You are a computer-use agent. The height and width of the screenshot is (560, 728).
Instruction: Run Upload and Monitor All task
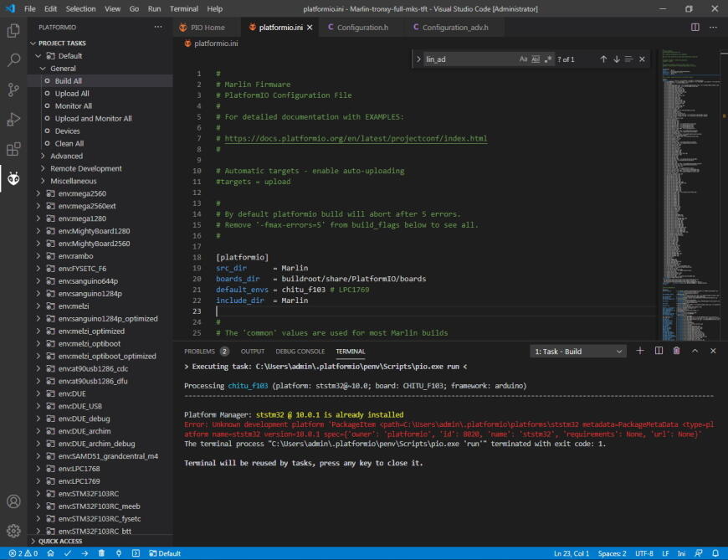[94, 118]
